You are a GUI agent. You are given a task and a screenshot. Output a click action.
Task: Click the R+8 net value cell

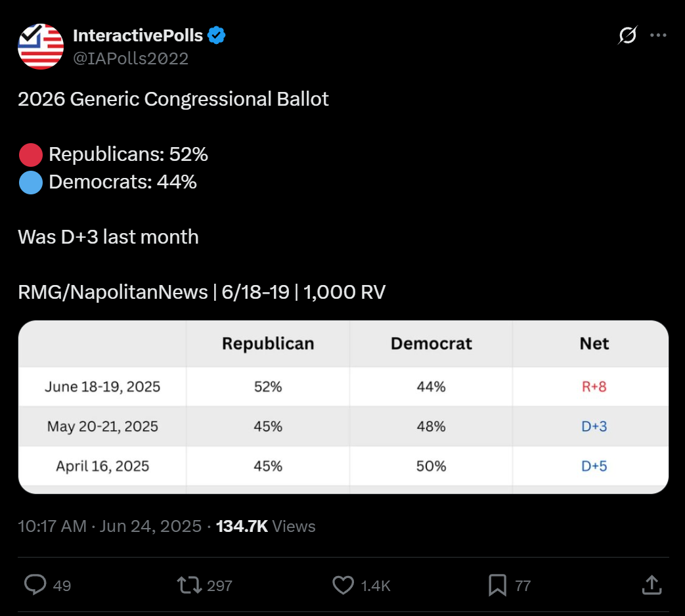(594, 387)
